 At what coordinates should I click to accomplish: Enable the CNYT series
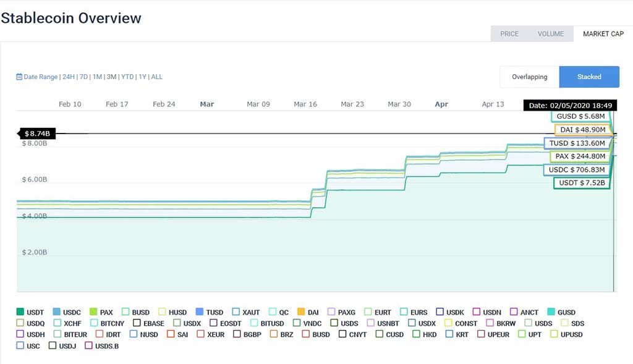pos(342,334)
